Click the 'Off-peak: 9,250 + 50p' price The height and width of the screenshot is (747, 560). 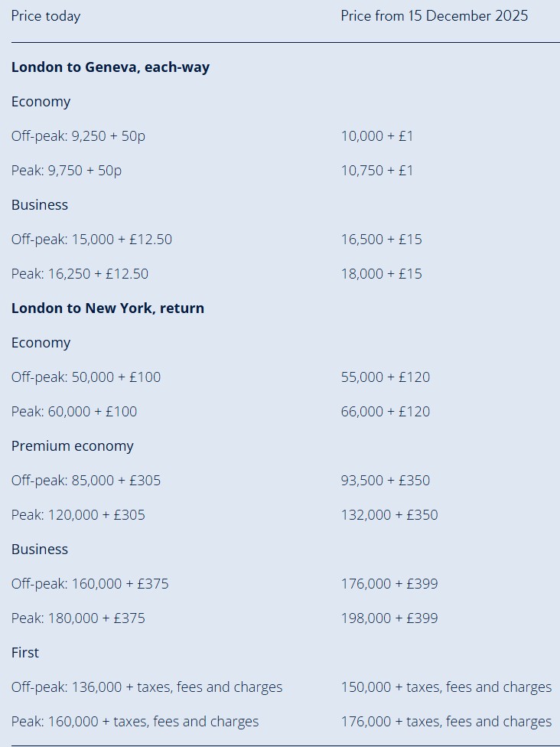(x=78, y=136)
